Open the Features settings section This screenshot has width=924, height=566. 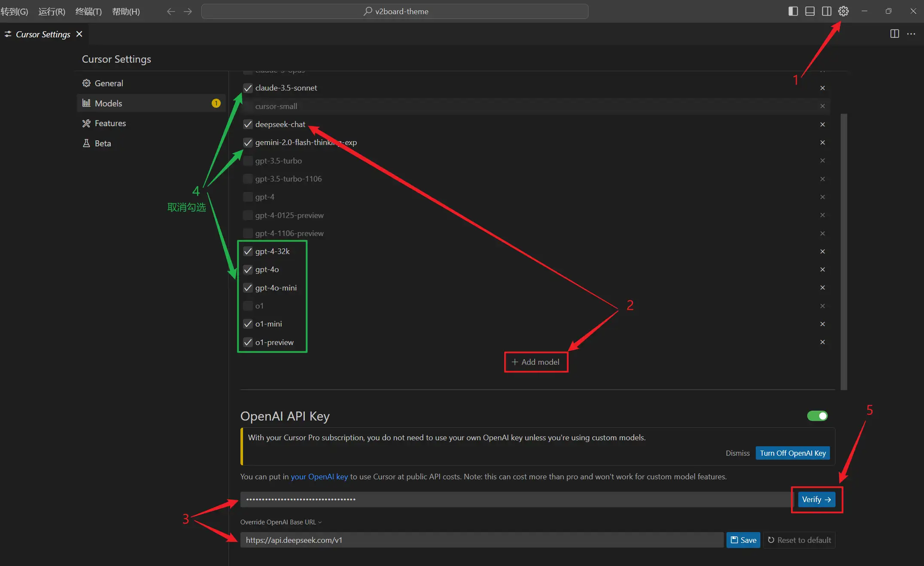coord(110,123)
